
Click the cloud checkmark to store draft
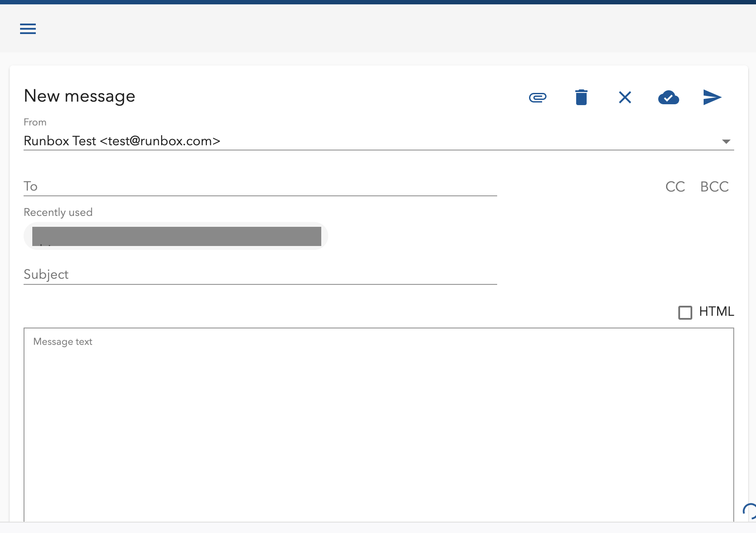click(668, 97)
